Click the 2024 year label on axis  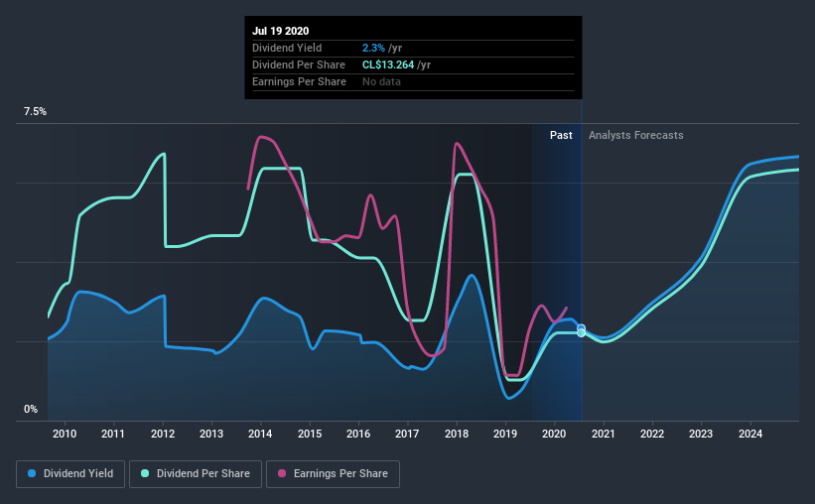(x=750, y=434)
